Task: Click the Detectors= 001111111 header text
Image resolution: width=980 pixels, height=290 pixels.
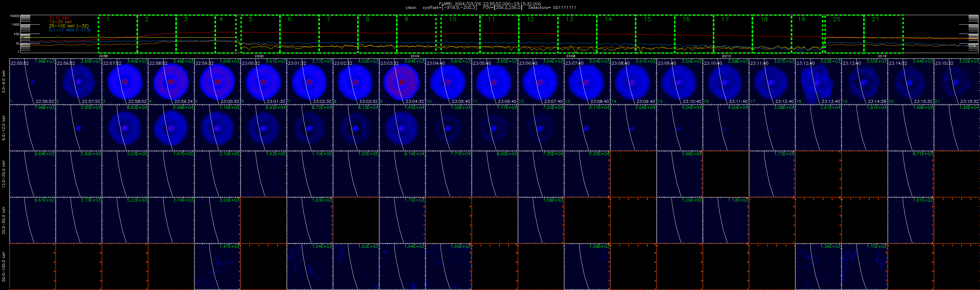Action: (x=552, y=8)
